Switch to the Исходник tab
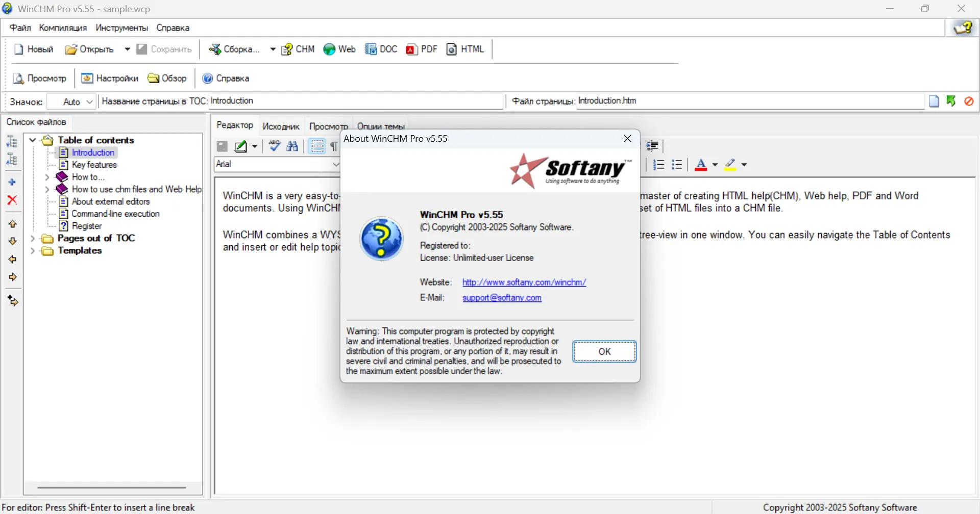The width and height of the screenshot is (980, 514). [281, 126]
